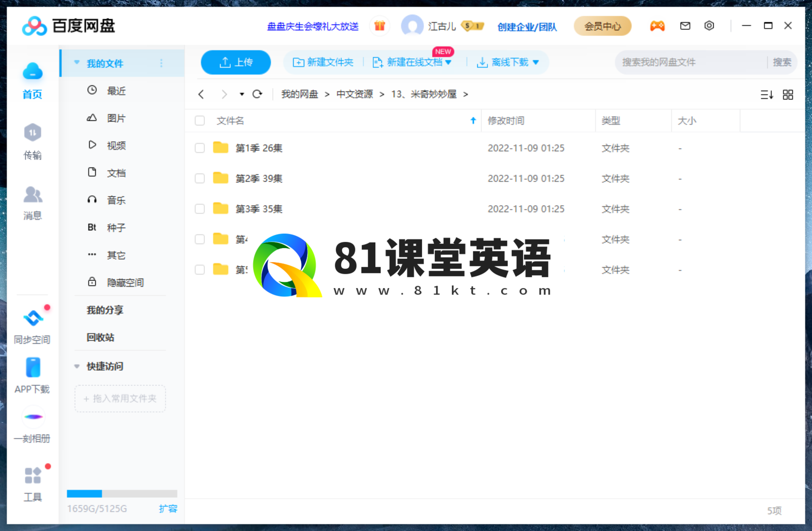812x531 pixels.
Task: Select 其它 in sidebar
Action: tap(116, 255)
